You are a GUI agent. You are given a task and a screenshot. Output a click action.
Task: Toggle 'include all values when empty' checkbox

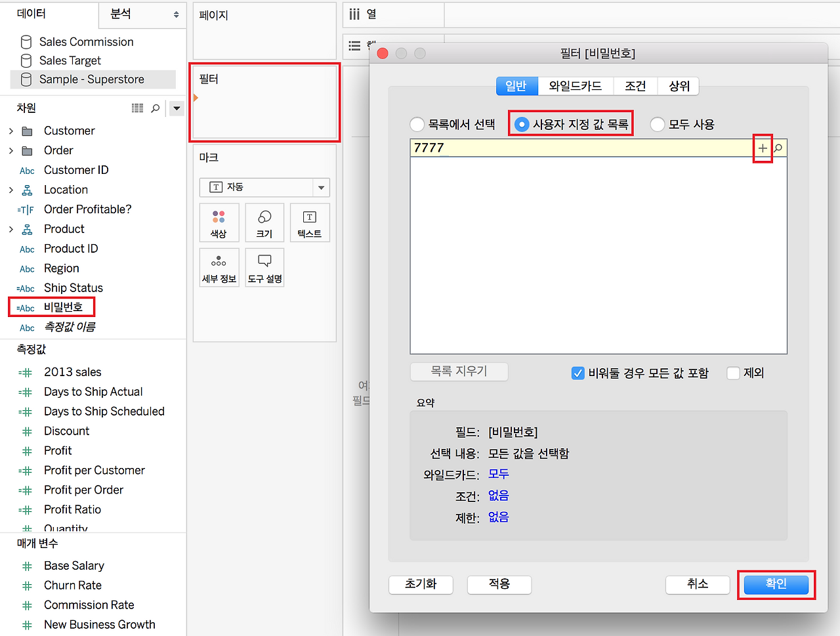(578, 373)
